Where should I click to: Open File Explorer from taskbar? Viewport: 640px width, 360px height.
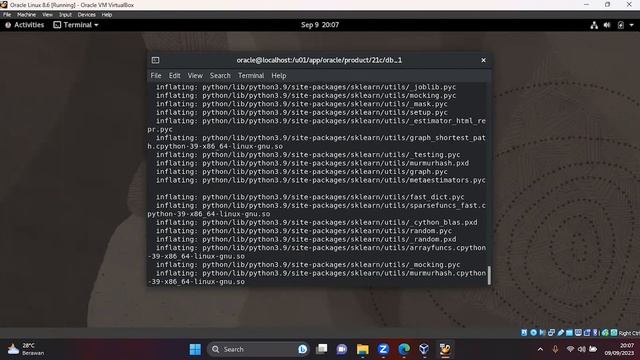pos(362,349)
